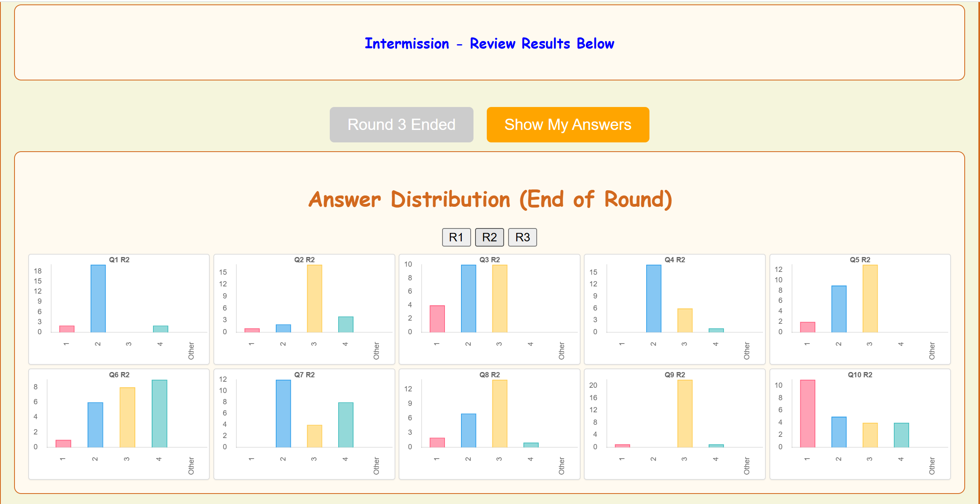Click the teal bar in Q2 R2 chart
Image resolution: width=980 pixels, height=504 pixels.
[x=346, y=325]
